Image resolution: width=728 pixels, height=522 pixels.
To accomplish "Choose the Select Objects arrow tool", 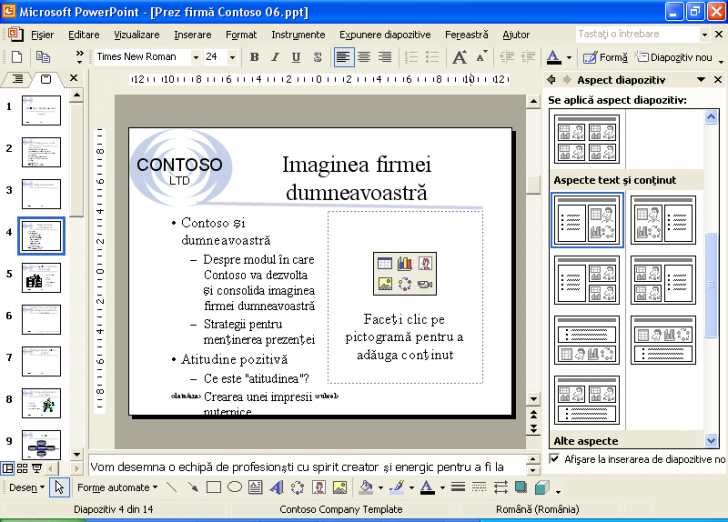I will (59, 487).
